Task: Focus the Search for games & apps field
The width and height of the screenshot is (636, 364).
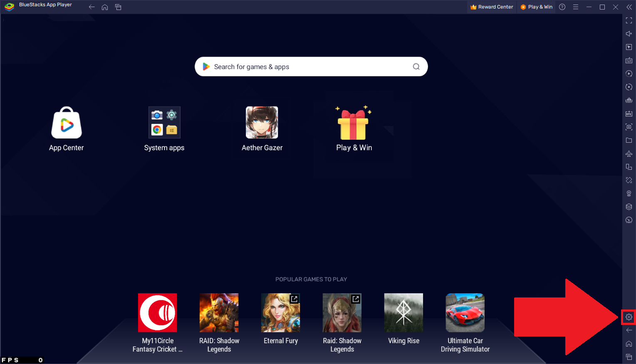Action: 311,67
